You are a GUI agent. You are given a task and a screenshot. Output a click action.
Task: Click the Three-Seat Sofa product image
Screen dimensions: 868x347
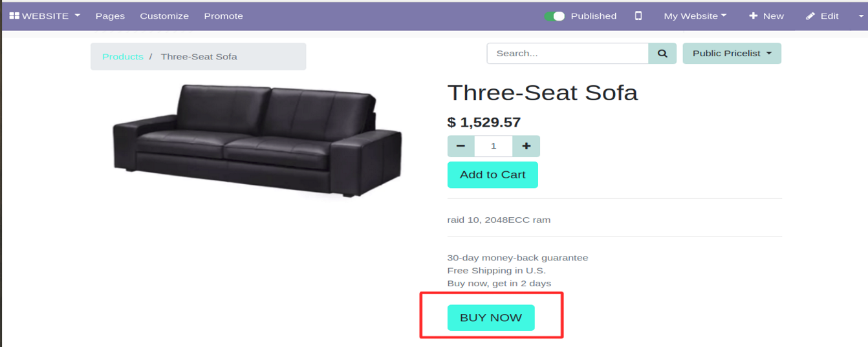(x=257, y=140)
